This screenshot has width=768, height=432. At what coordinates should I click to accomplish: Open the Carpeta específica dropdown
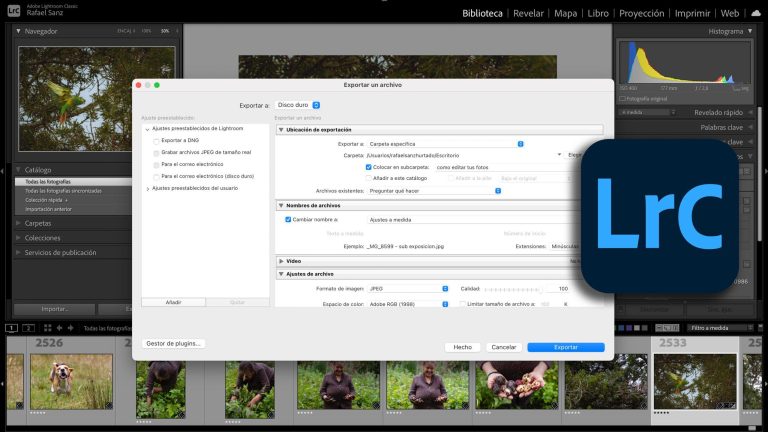tap(446, 144)
